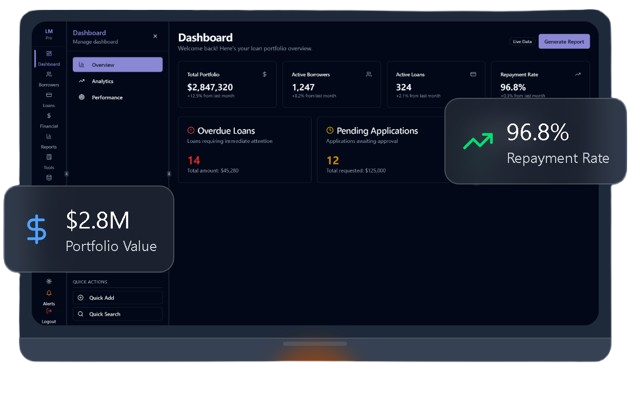Viewport: 632px width, 395px height.
Task: Select the Overview menu item
Action: pyautogui.click(x=118, y=64)
